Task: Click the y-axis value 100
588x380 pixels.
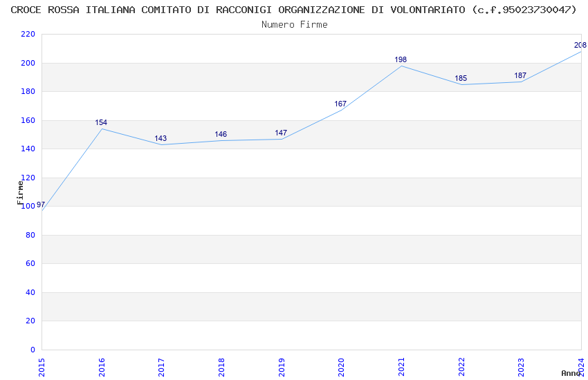Action: 28,206
